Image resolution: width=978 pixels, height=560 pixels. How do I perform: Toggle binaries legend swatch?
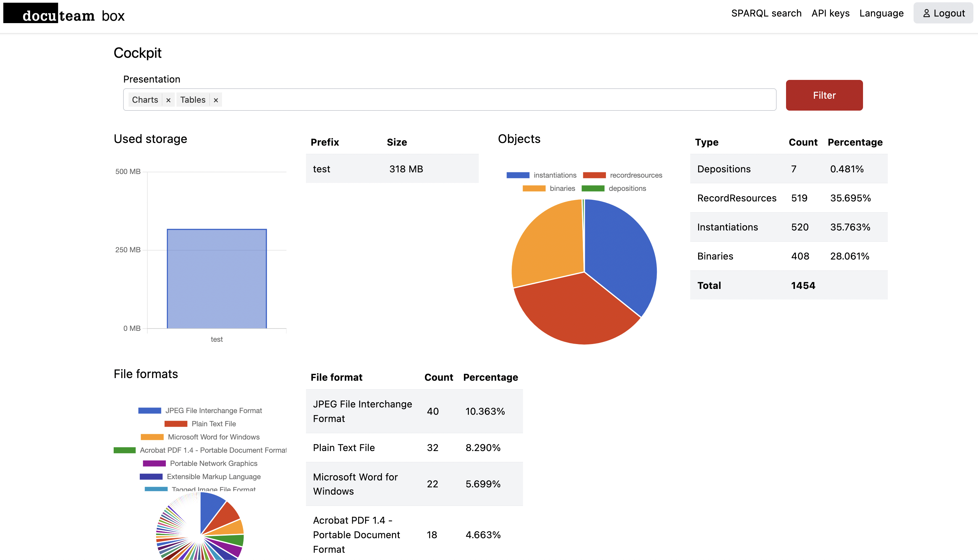534,189
